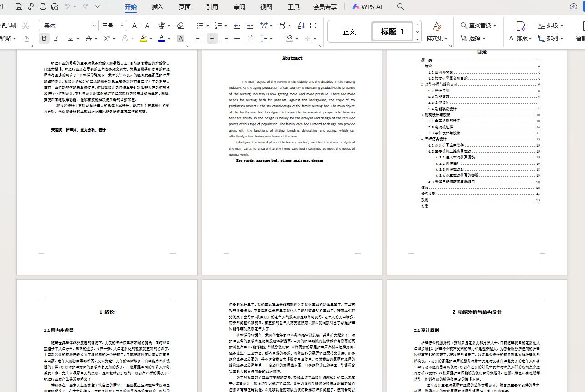The image size is (585, 392).
Task: Click the 目录 table of contents page
Action: tap(477, 162)
